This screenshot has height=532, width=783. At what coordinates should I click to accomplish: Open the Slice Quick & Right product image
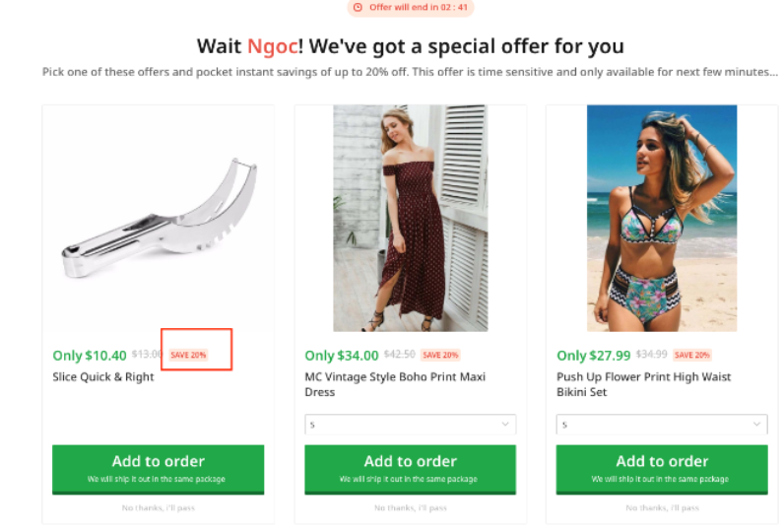coord(159,218)
